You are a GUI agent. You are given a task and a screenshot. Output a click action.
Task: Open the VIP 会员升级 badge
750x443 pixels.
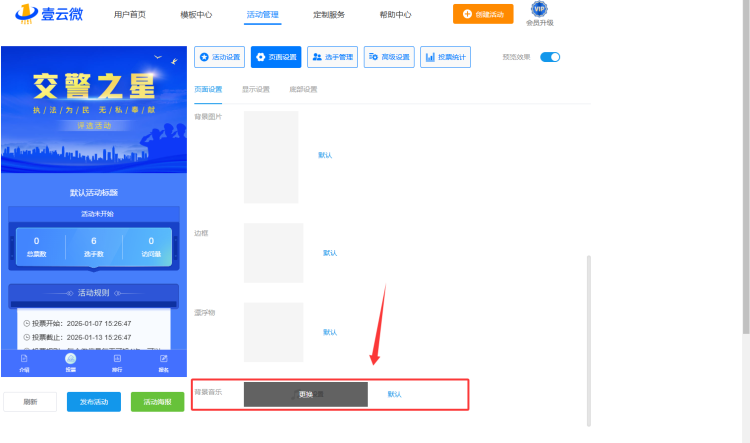(539, 14)
